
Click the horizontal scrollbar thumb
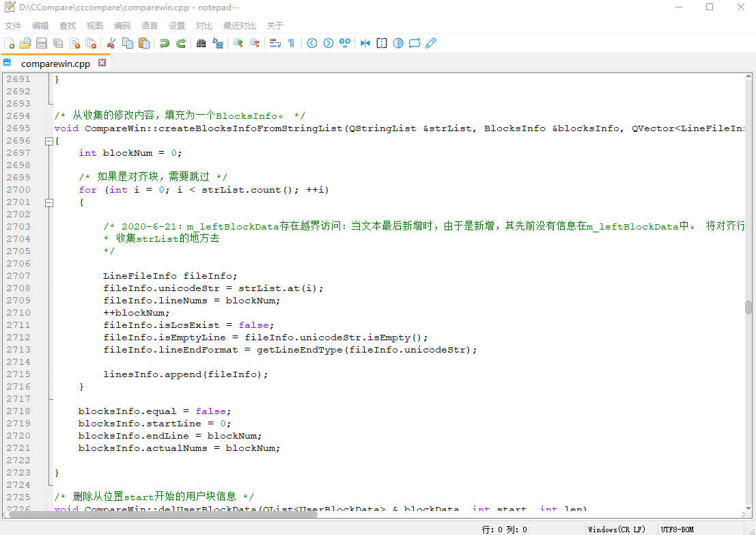tap(163, 515)
